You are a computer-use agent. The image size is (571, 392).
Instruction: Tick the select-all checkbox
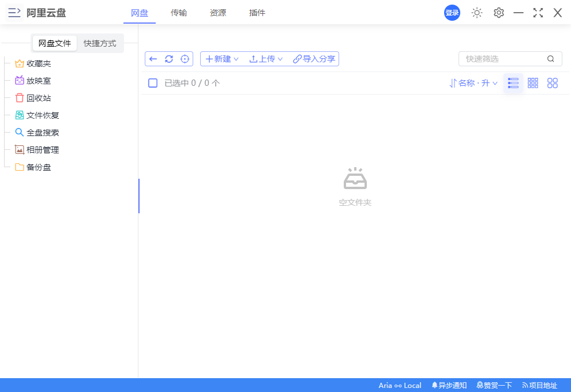pos(153,83)
